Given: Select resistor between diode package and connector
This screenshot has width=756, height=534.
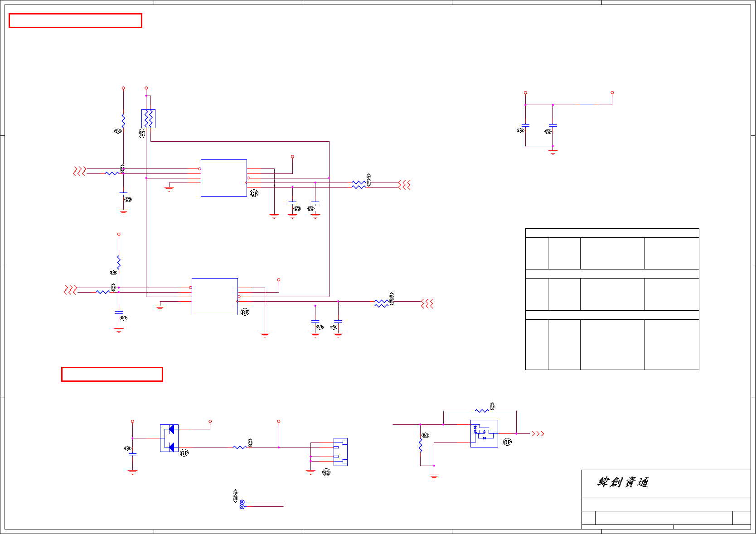Looking at the screenshot, I should tap(240, 447).
